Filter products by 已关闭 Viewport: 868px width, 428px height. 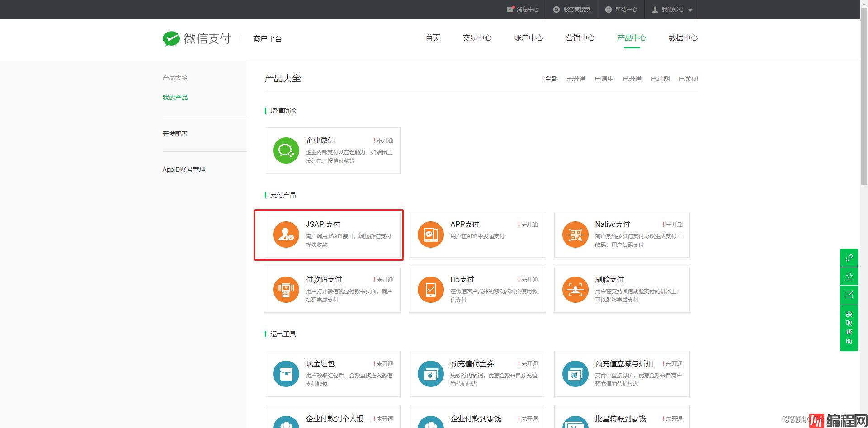click(688, 79)
